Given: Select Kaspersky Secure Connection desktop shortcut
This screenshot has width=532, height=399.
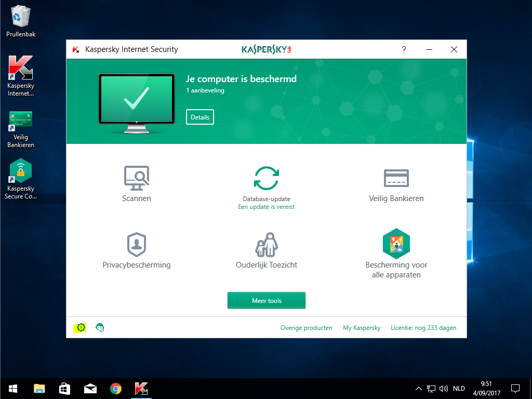Looking at the screenshot, I should pyautogui.click(x=21, y=179).
